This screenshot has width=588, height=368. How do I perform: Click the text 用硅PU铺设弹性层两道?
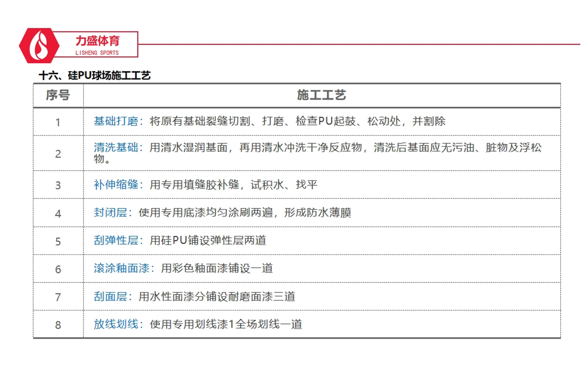tap(208, 241)
